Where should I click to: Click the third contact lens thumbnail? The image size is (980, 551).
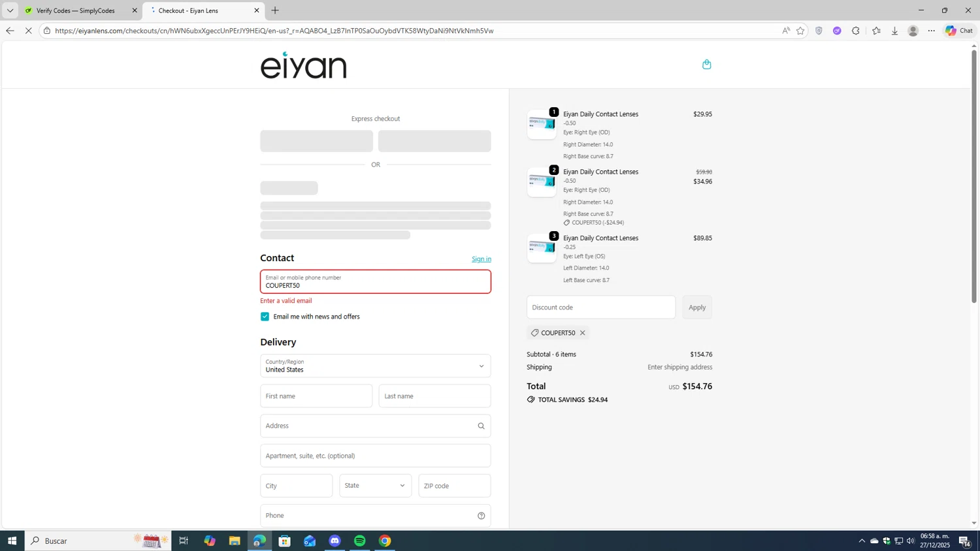click(542, 248)
